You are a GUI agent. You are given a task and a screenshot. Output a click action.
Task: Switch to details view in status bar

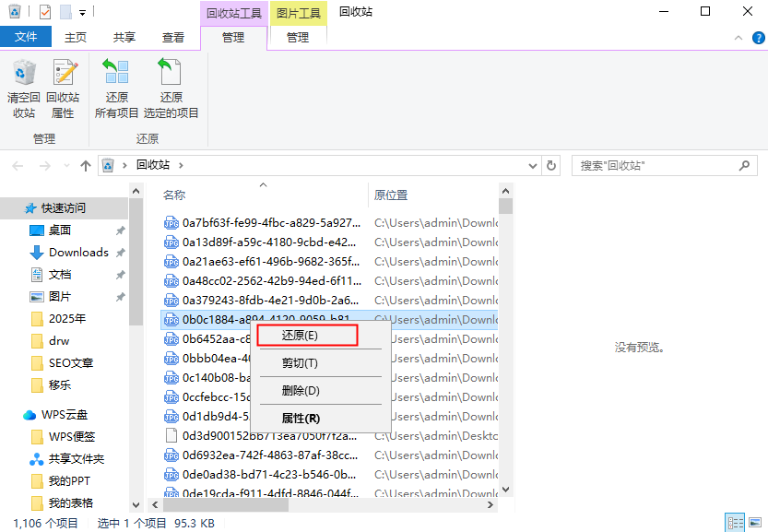(735, 523)
